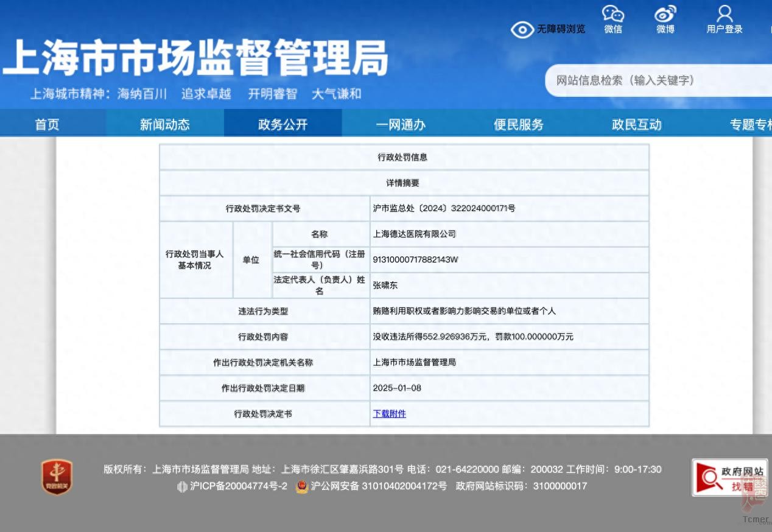Click the red Party and government agency badge
This screenshot has width=772, height=532.
[57, 477]
